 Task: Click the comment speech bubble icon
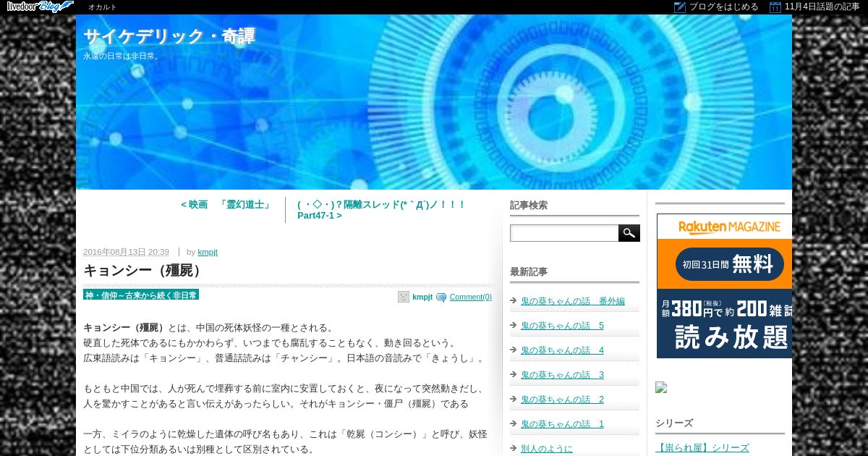click(441, 297)
